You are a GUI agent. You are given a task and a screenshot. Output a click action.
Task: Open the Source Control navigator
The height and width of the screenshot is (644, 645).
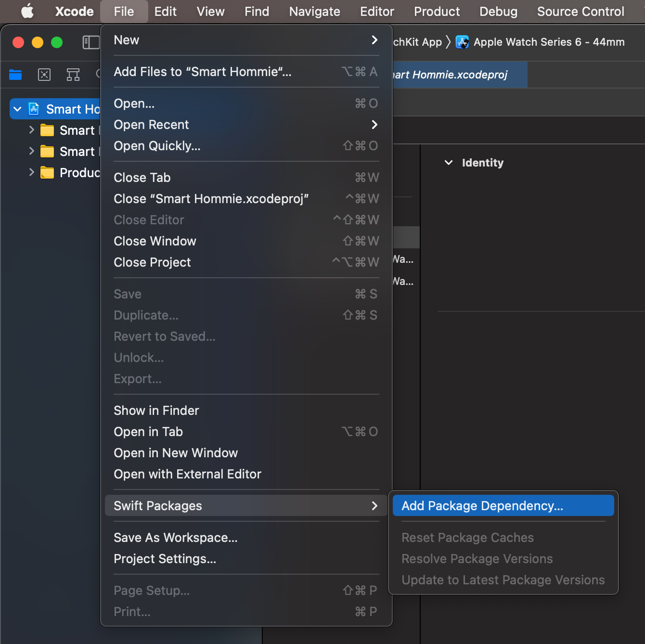pyautogui.click(x=44, y=75)
